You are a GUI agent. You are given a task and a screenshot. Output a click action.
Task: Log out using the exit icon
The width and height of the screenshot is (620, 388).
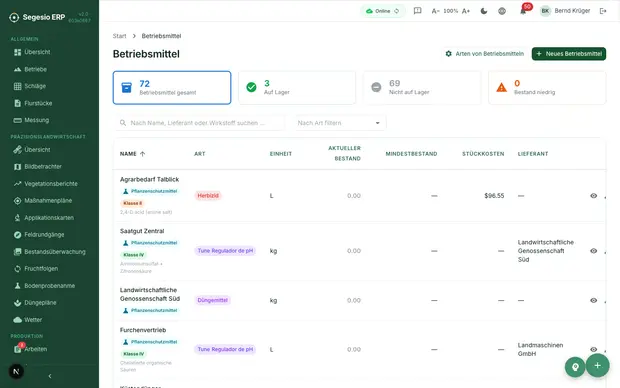[603, 11]
